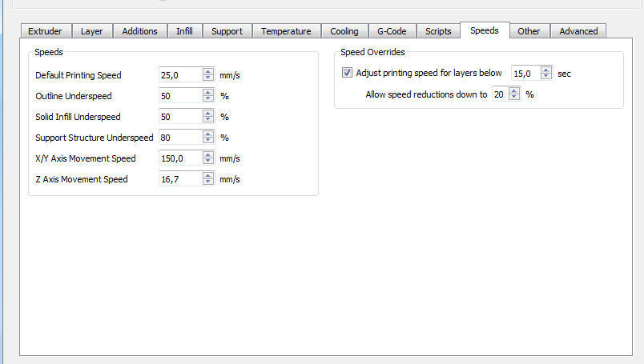
Task: Open the Scripts tab
Action: 438,31
